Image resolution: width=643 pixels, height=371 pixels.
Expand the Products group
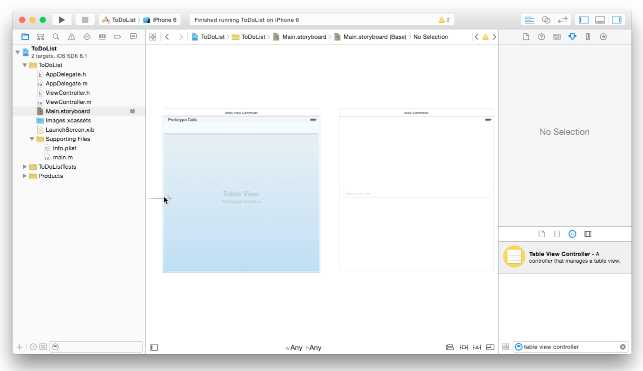tap(25, 176)
